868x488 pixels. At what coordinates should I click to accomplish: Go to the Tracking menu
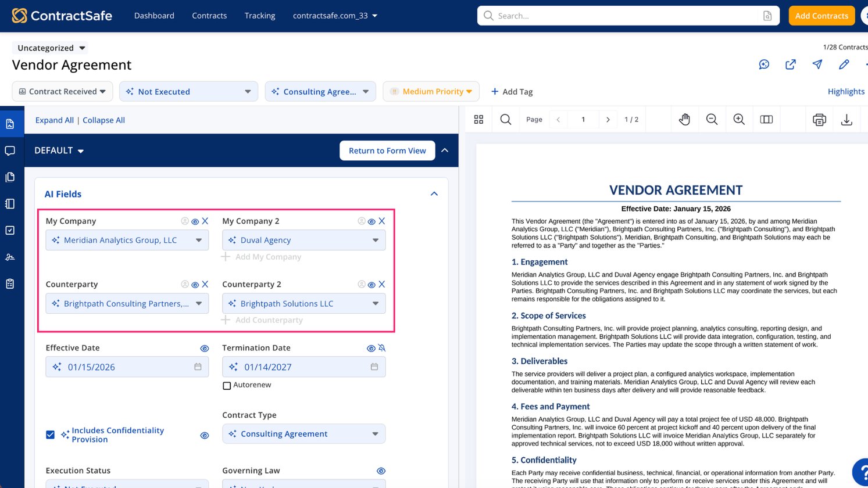[260, 16]
